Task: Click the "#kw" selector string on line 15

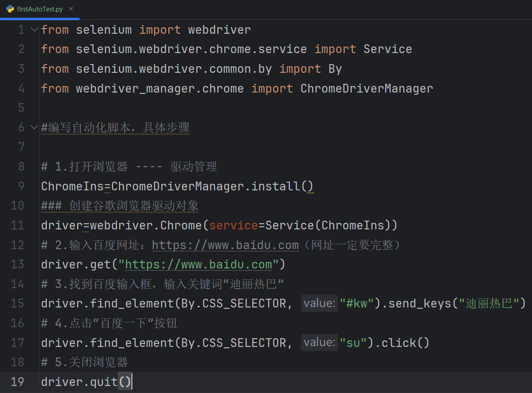Action: [x=357, y=304]
